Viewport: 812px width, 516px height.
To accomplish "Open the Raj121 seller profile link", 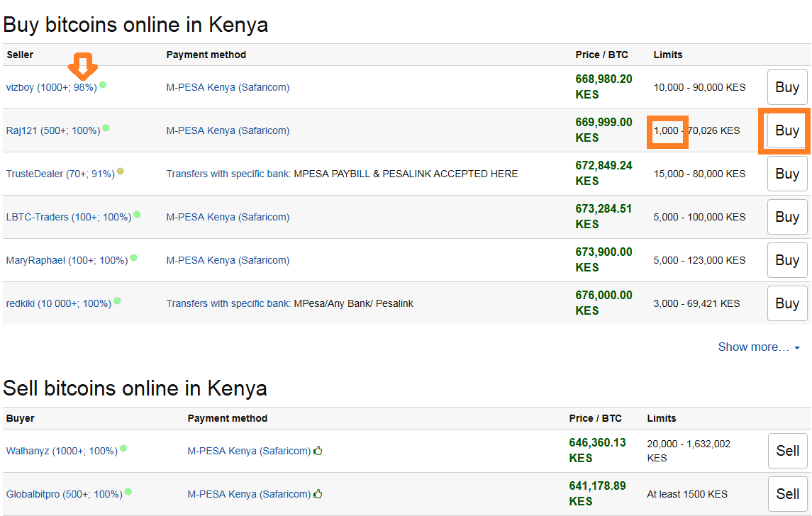I will pyautogui.click(x=52, y=131).
